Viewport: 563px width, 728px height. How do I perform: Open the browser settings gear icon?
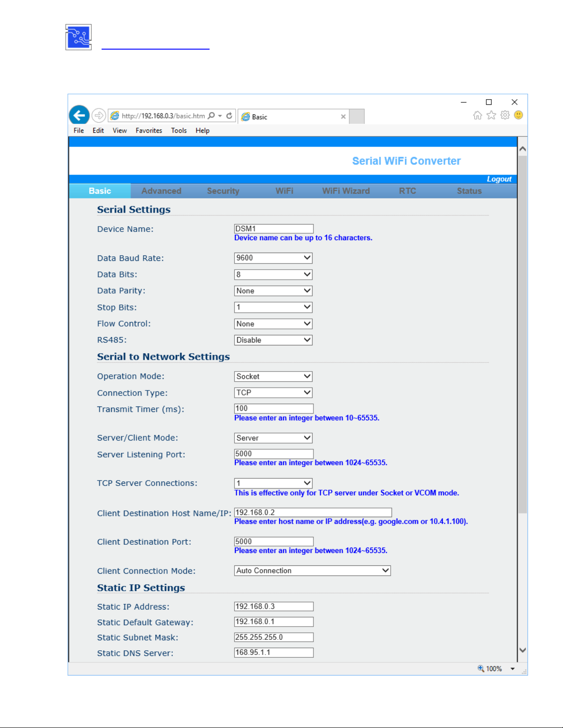pyautogui.click(x=505, y=115)
